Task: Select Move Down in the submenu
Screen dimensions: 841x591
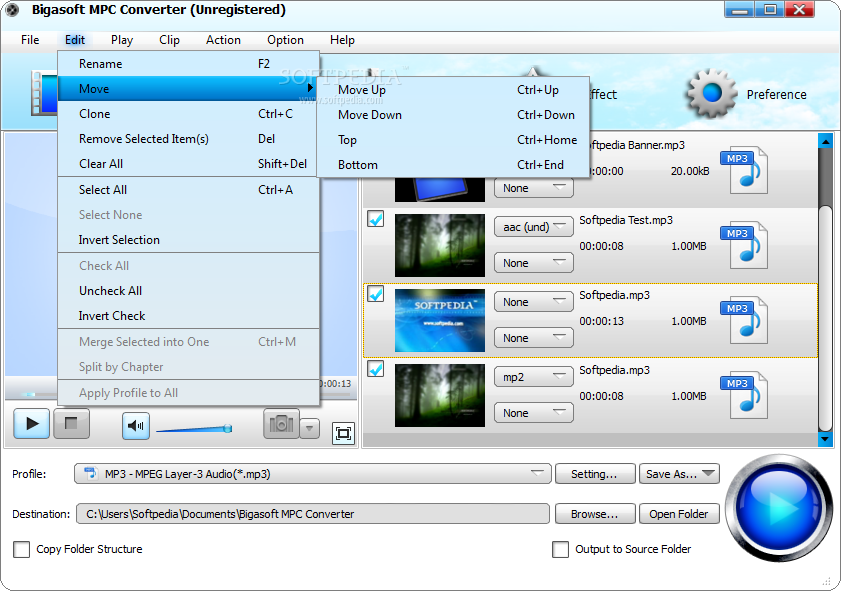Action: click(453, 115)
